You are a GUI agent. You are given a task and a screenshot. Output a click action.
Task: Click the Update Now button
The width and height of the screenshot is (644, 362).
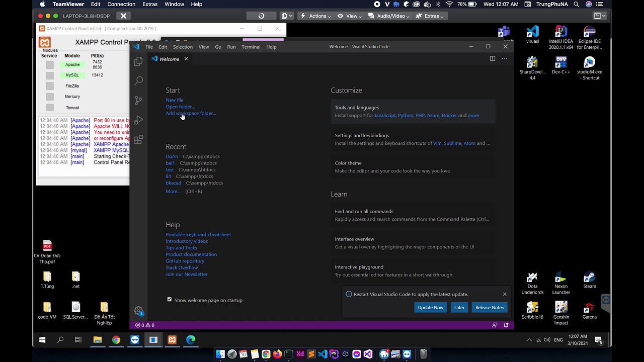click(x=431, y=307)
